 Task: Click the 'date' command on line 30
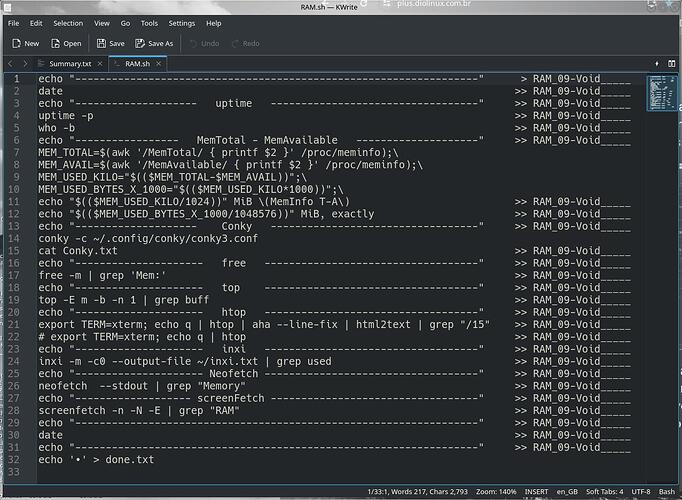[50, 435]
